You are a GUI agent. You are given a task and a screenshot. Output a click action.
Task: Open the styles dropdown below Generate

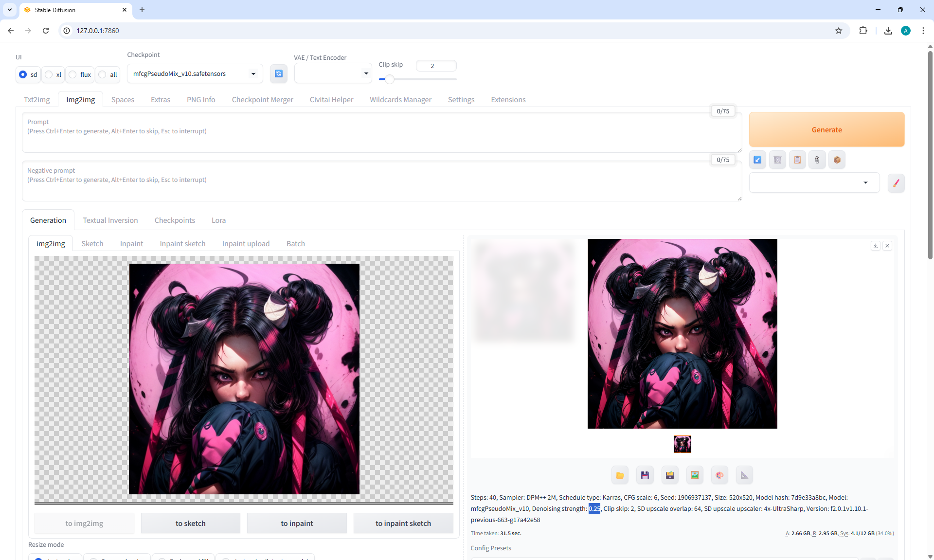coord(814,182)
